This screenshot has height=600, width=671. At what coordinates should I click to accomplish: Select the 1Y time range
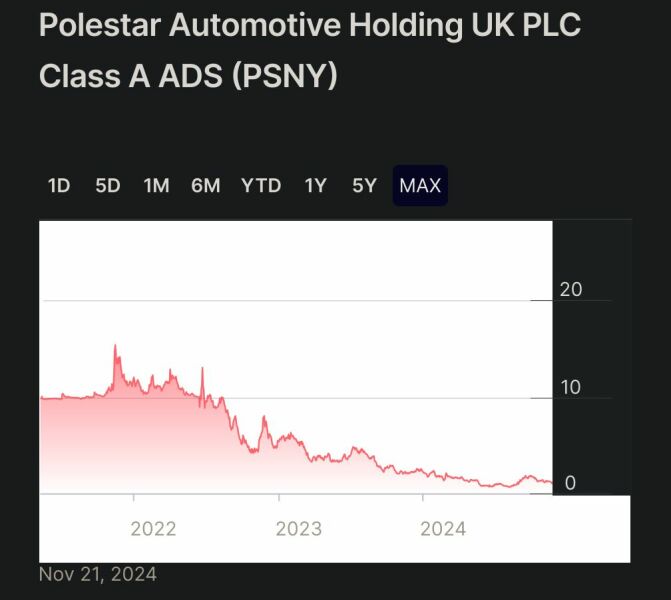316,185
